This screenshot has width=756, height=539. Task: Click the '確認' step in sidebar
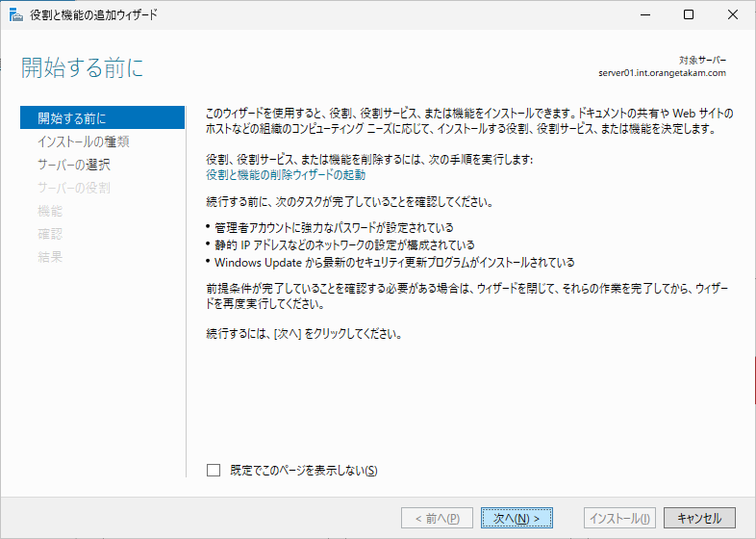[x=50, y=234]
